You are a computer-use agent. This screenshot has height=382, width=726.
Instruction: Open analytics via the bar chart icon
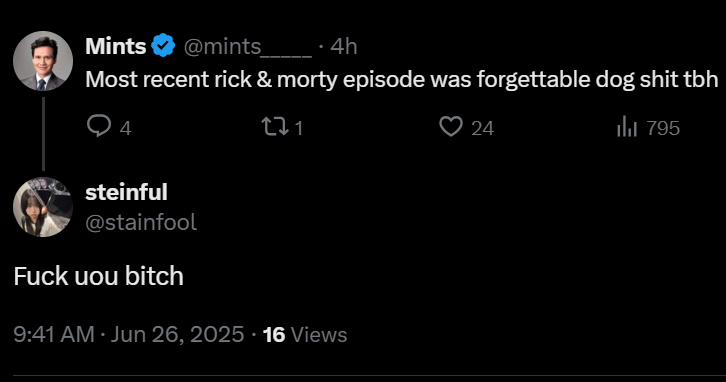point(627,126)
